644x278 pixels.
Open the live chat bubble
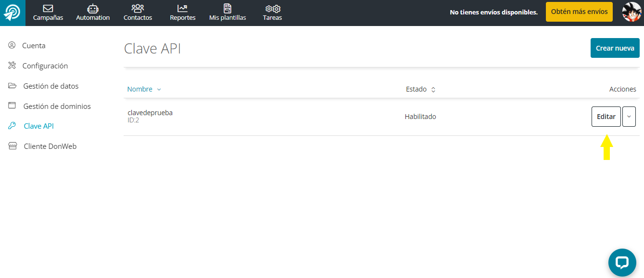622,263
